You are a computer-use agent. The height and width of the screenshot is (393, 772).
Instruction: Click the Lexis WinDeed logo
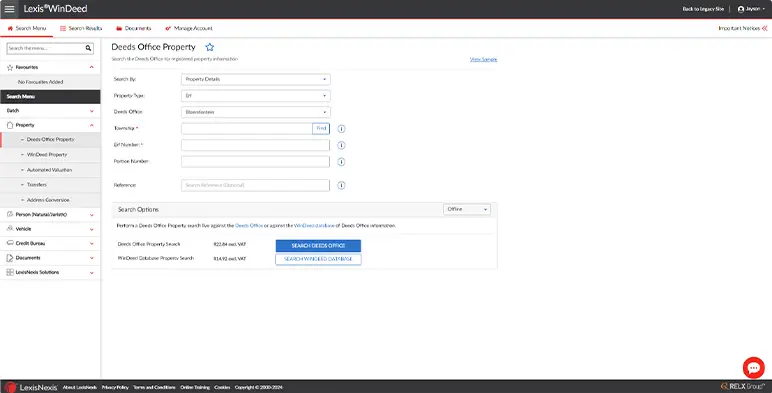tap(55, 9)
